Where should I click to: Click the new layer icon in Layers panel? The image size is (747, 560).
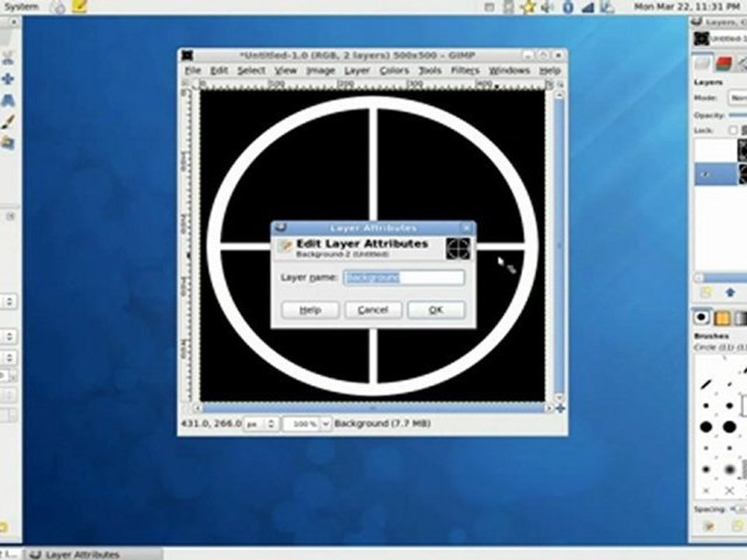pyautogui.click(x=706, y=292)
